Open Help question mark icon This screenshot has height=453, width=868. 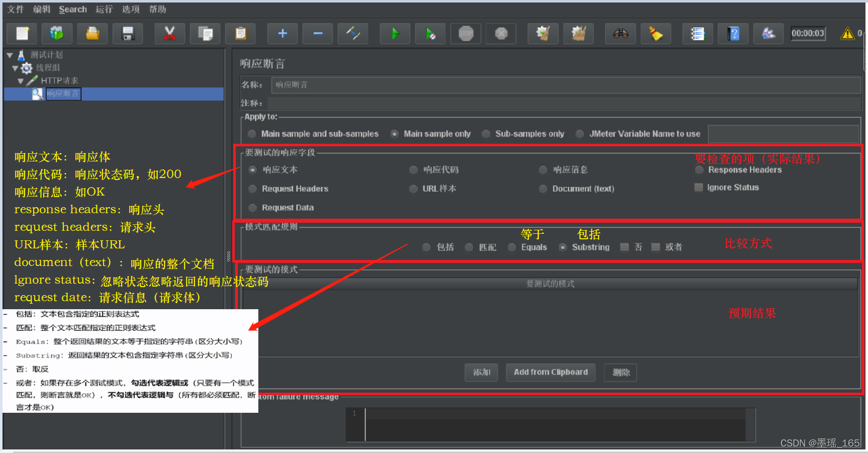tap(733, 34)
